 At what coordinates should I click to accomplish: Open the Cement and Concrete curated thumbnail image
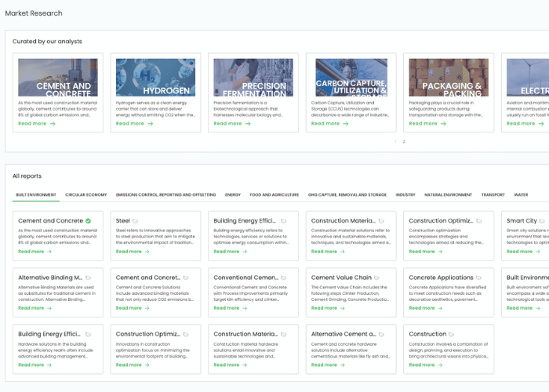(x=58, y=78)
